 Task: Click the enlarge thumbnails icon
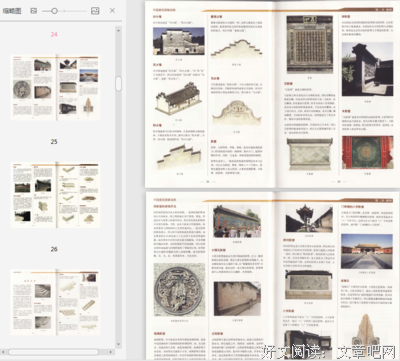click(x=95, y=11)
